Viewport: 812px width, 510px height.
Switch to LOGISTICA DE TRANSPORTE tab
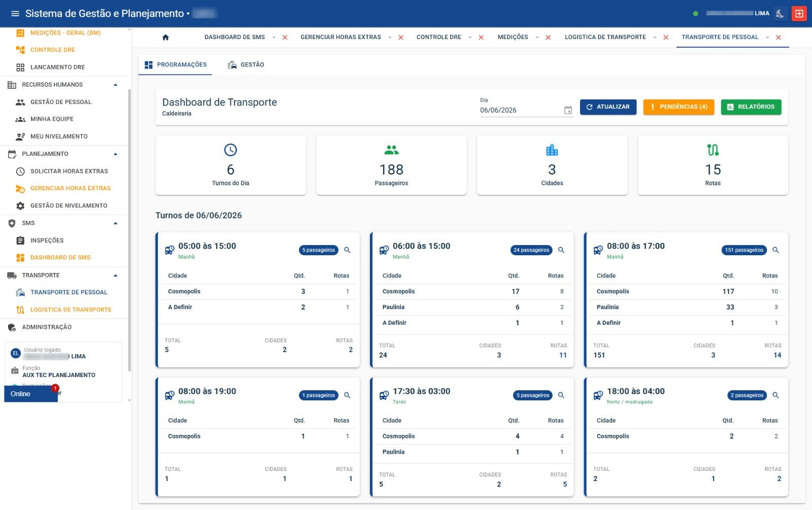tap(605, 37)
